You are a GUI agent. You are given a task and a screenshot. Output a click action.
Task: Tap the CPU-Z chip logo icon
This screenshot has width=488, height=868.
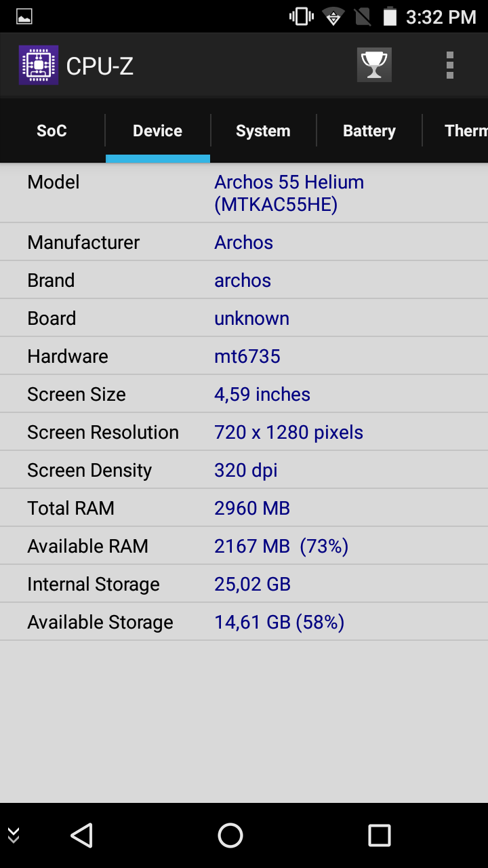click(x=39, y=65)
